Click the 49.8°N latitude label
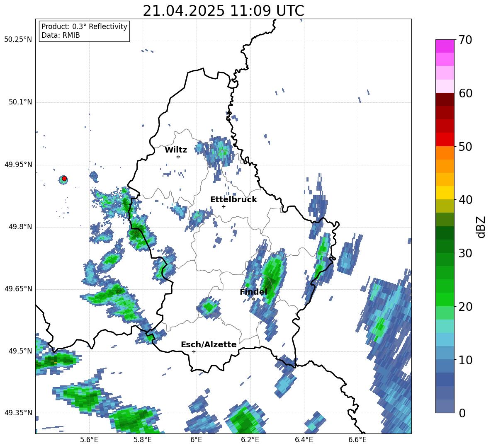 click(x=20, y=227)
